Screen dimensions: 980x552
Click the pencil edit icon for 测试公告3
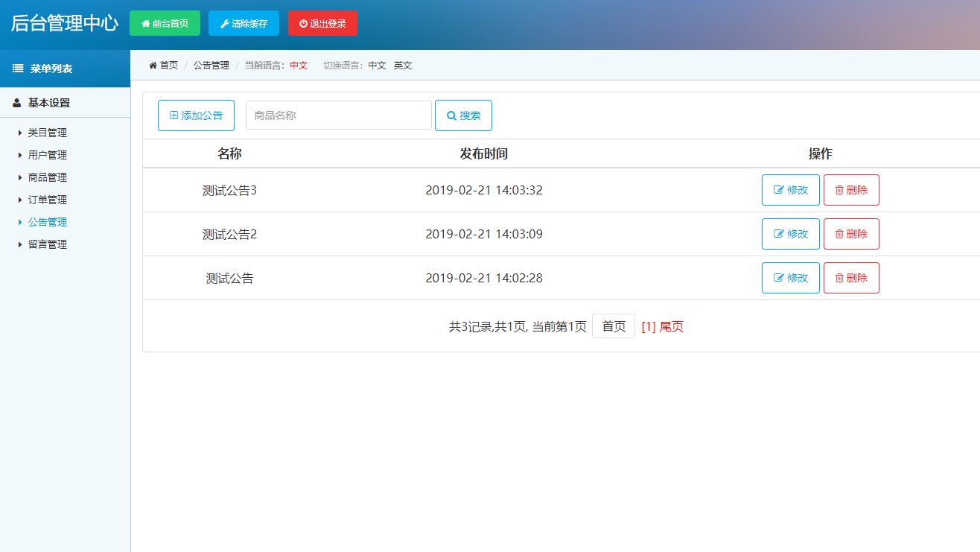777,190
